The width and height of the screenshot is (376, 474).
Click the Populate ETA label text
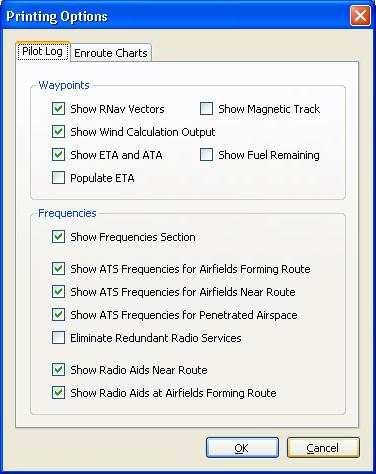point(102,178)
